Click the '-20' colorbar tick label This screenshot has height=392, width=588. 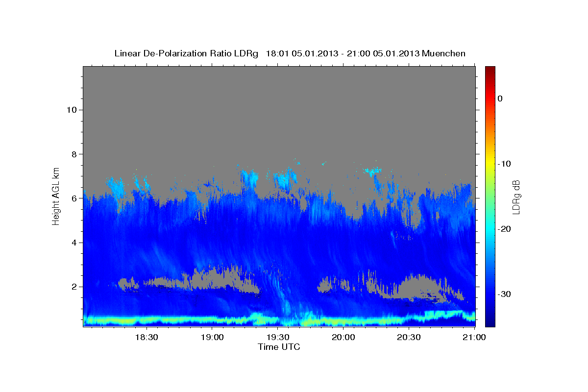tap(504, 229)
